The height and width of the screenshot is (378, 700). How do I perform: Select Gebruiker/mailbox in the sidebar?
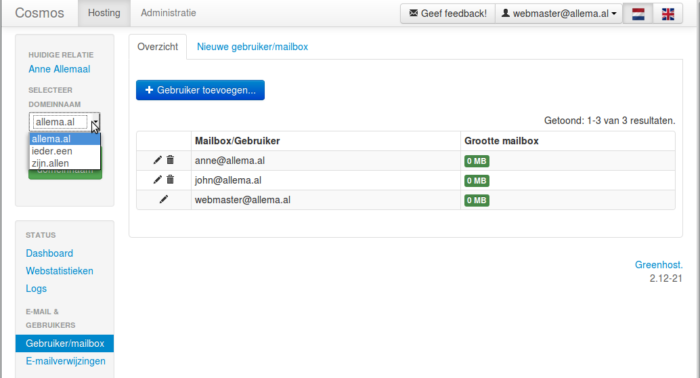(65, 343)
